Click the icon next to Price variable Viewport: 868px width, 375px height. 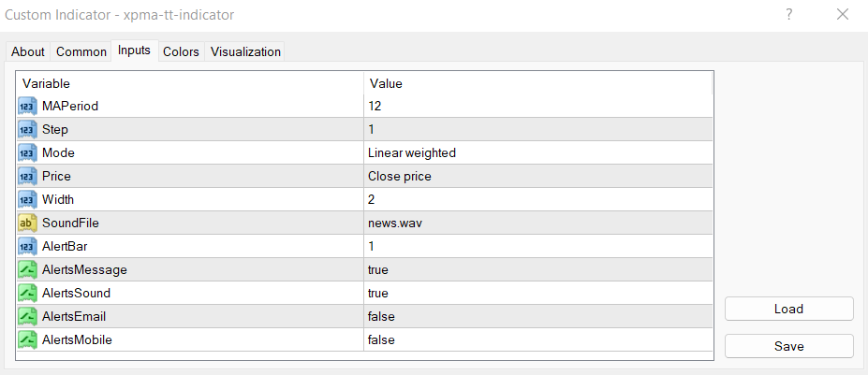[27, 176]
